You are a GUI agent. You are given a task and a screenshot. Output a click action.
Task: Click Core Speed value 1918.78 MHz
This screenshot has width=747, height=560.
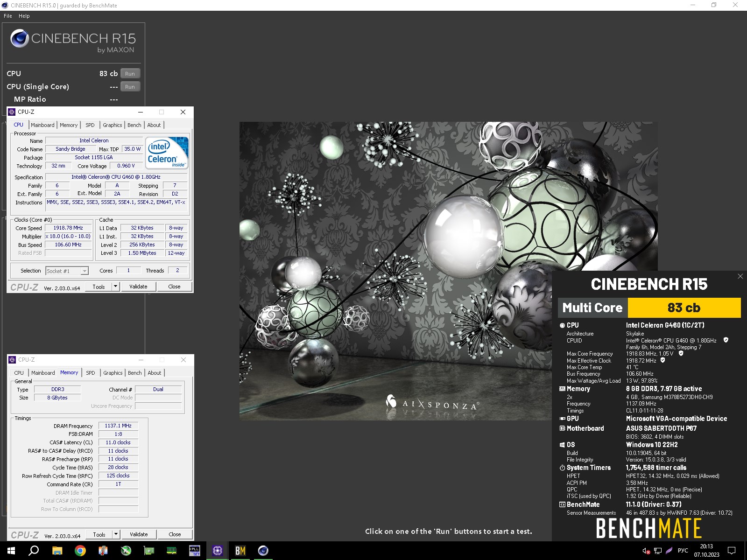[x=68, y=228]
